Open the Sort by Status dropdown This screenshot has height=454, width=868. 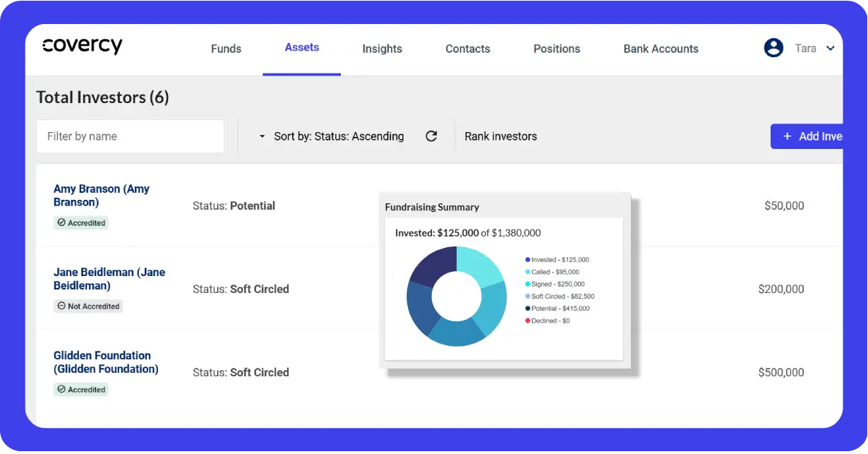coord(339,136)
